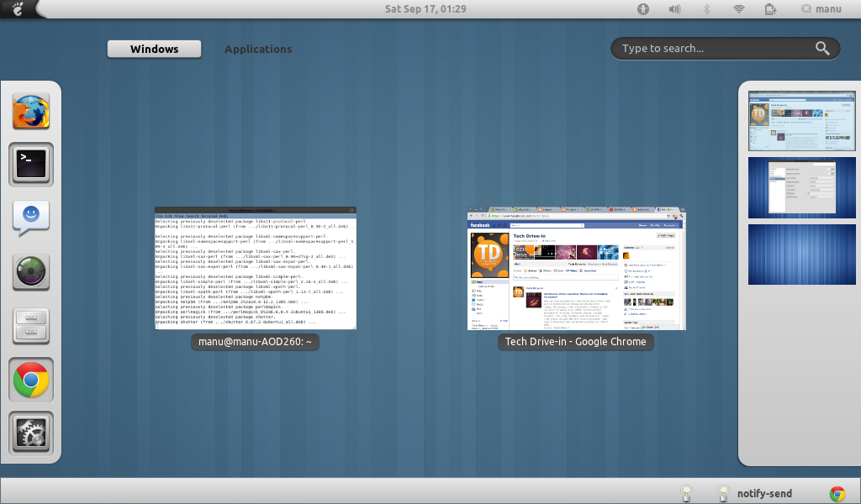Mute sound via the volume indicator
Viewport: 861px width, 504px height.
tap(674, 9)
